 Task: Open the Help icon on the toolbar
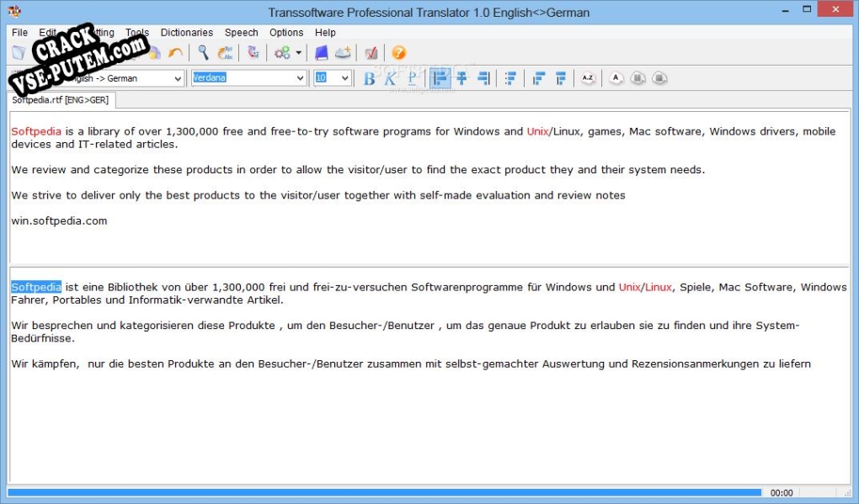397,52
